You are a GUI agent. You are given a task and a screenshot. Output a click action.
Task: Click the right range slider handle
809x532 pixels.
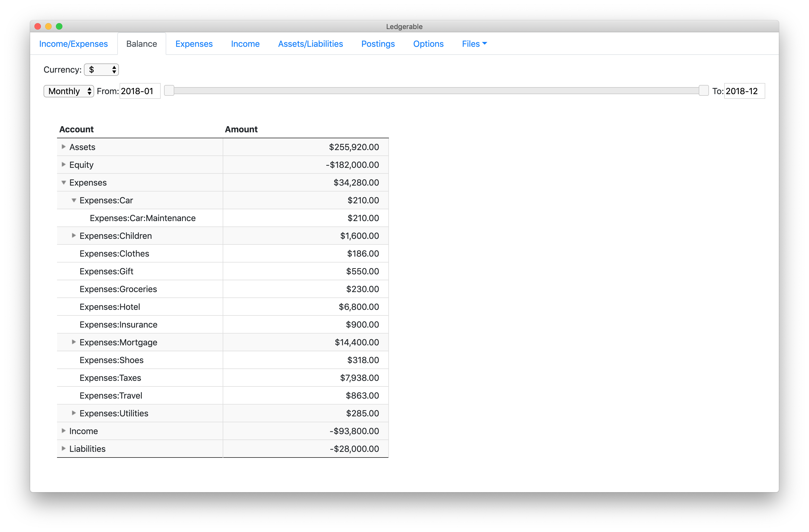[703, 91]
